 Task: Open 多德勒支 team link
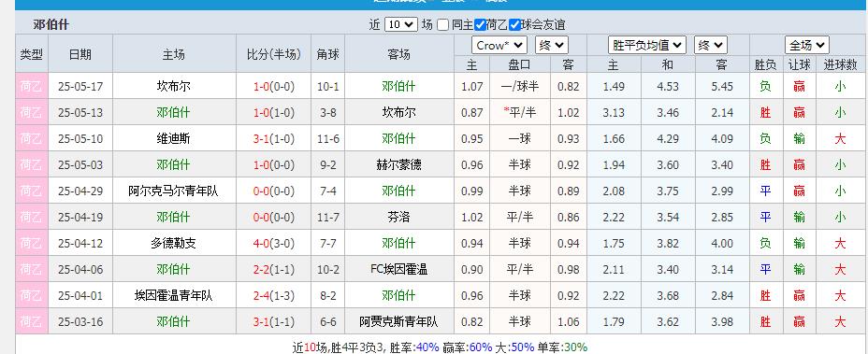click(173, 243)
